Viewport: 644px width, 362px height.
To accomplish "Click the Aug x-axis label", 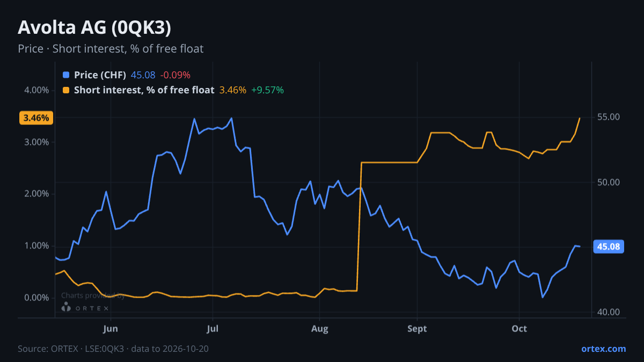I will [x=319, y=328].
